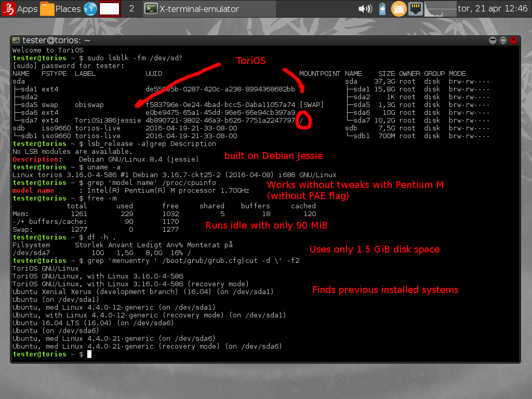Maximize the tester@torios terminal window
This screenshot has height=399, width=532.
click(503, 40)
